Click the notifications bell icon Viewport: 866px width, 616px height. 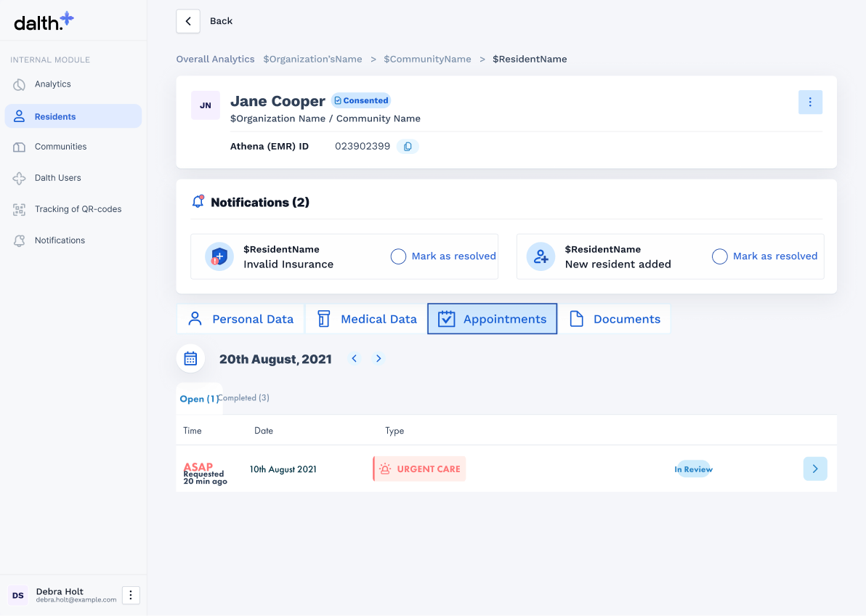tap(198, 202)
